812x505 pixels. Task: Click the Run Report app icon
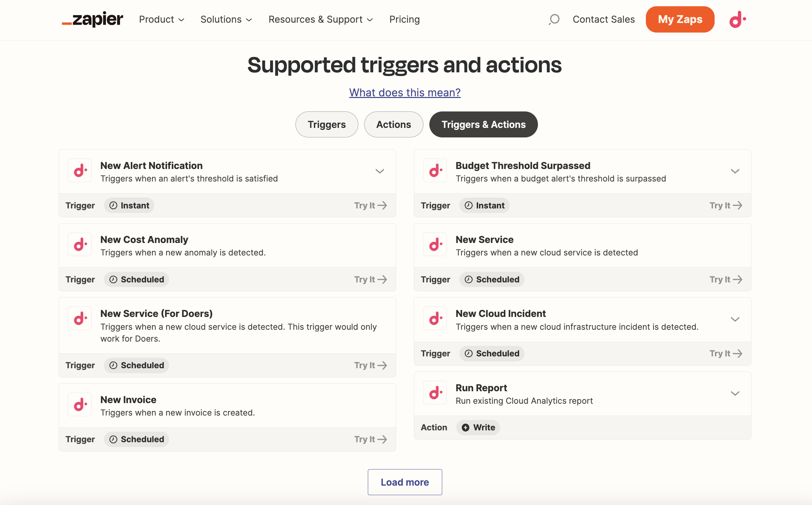(435, 393)
